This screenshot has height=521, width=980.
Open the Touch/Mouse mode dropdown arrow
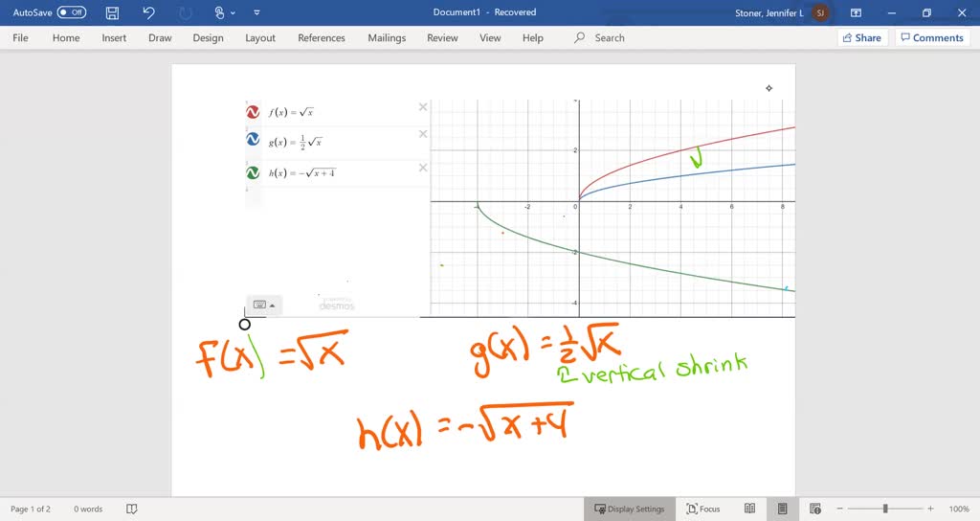(233, 12)
